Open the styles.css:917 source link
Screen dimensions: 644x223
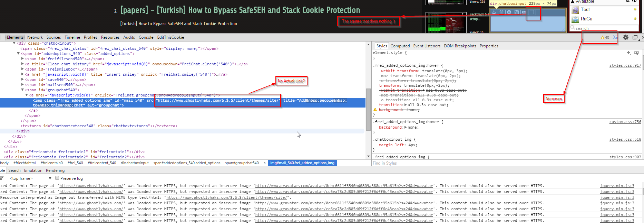click(625, 65)
